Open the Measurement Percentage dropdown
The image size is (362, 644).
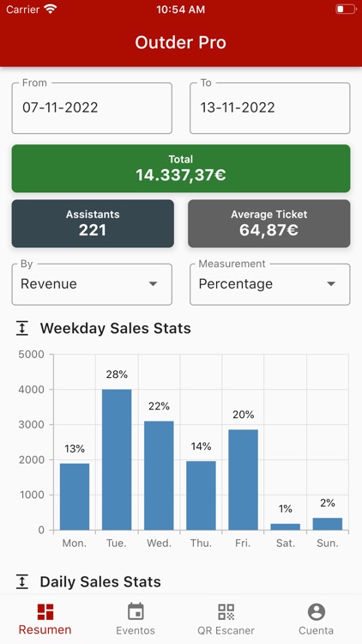(270, 284)
